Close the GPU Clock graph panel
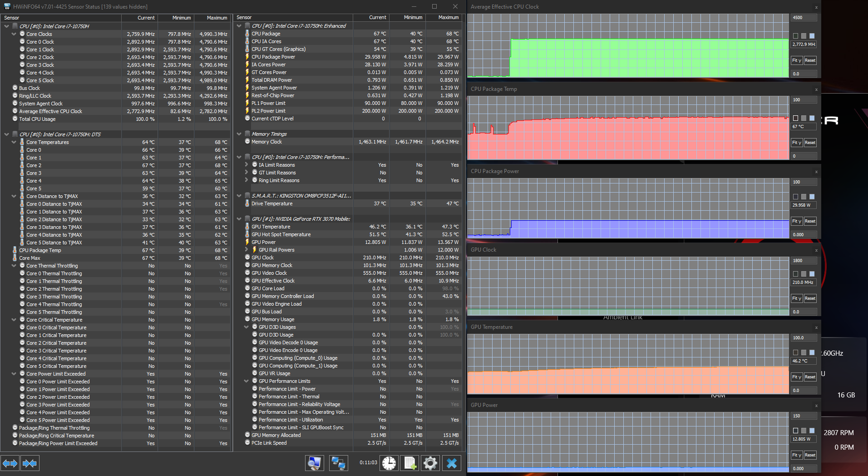 tap(816, 250)
